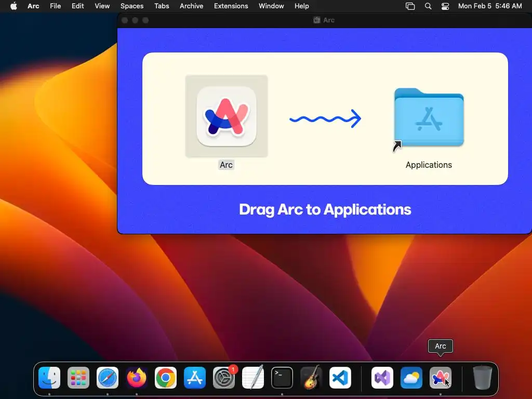The width and height of the screenshot is (532, 399).
Task: Open the Archive menu
Action: 191,6
